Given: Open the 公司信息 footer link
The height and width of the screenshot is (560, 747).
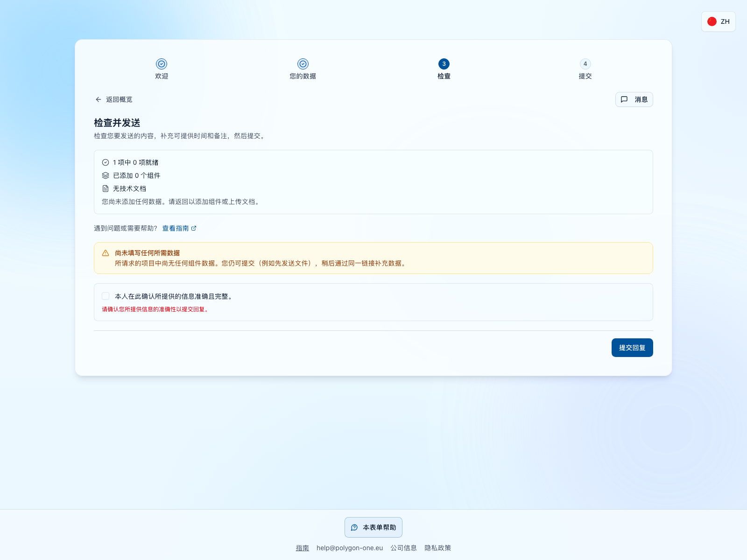Looking at the screenshot, I should (x=404, y=548).
